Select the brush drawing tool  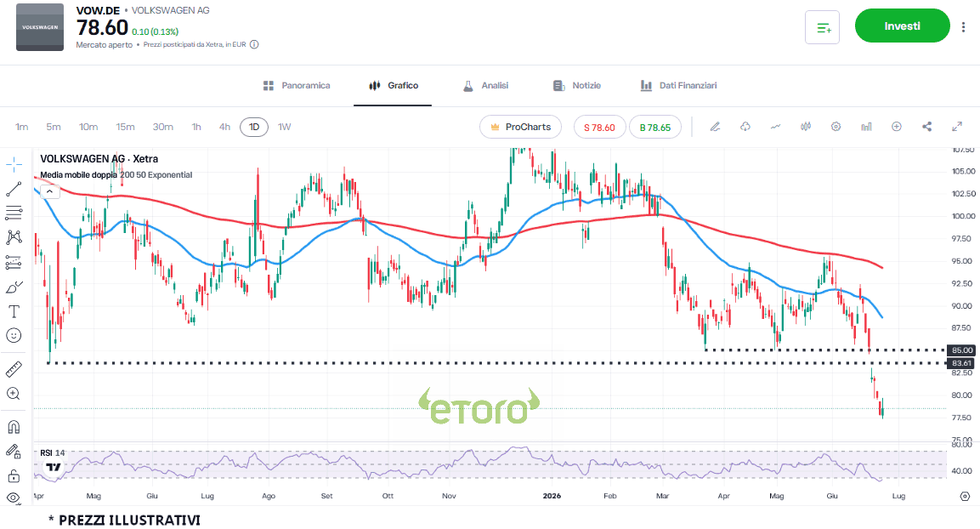pos(14,287)
